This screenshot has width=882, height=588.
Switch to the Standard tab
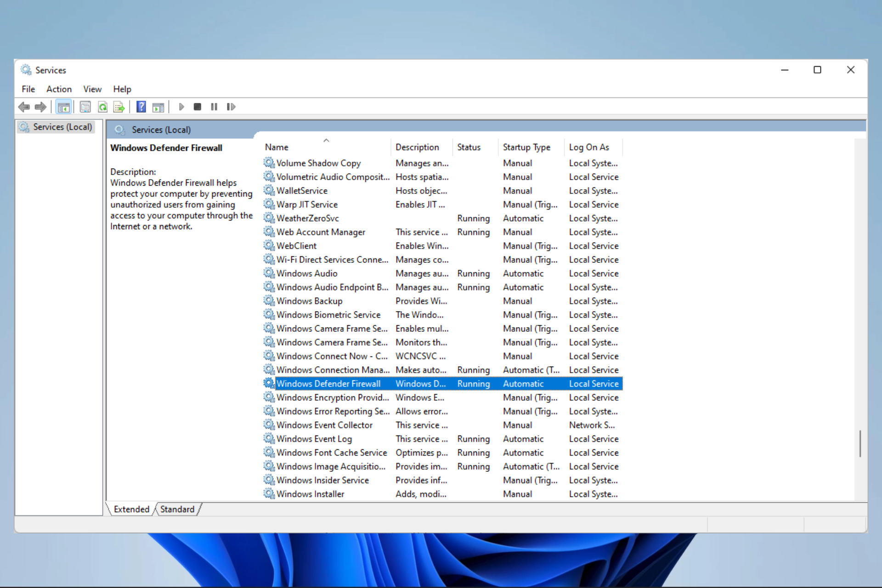coord(177,509)
